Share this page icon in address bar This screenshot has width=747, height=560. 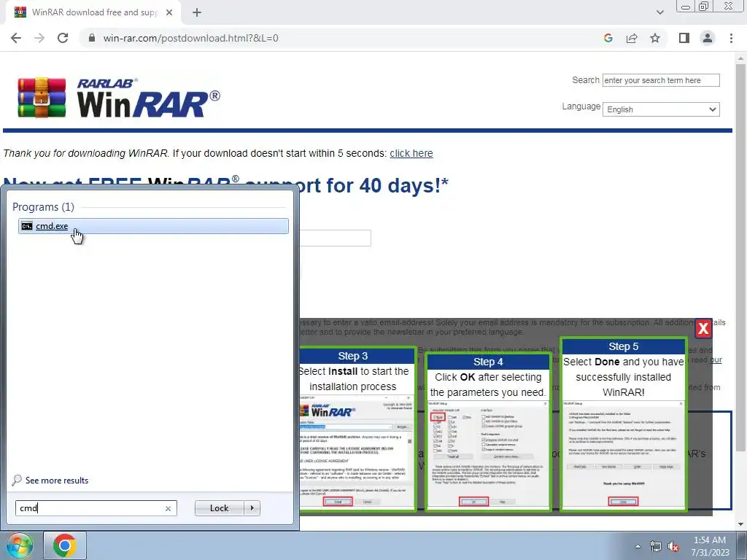tap(632, 38)
